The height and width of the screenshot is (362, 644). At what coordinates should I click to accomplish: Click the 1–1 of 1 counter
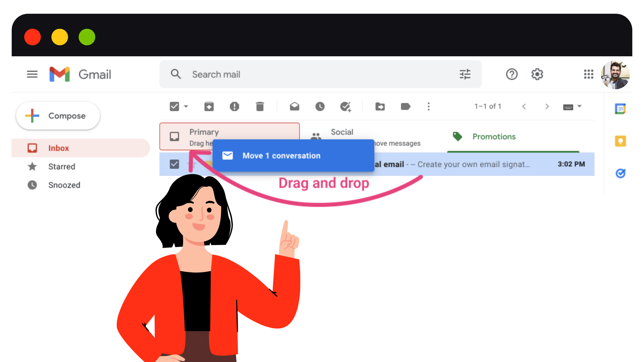(488, 107)
